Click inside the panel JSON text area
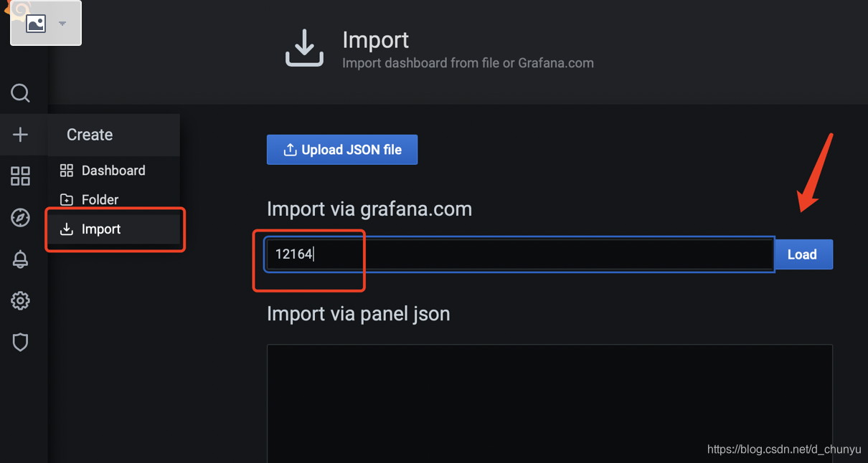 [x=549, y=401]
